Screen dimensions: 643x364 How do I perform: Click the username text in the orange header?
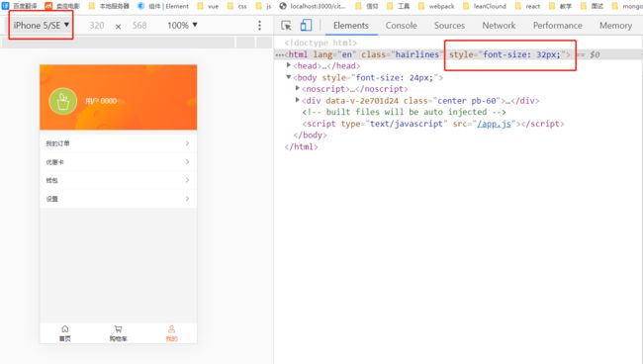click(101, 101)
